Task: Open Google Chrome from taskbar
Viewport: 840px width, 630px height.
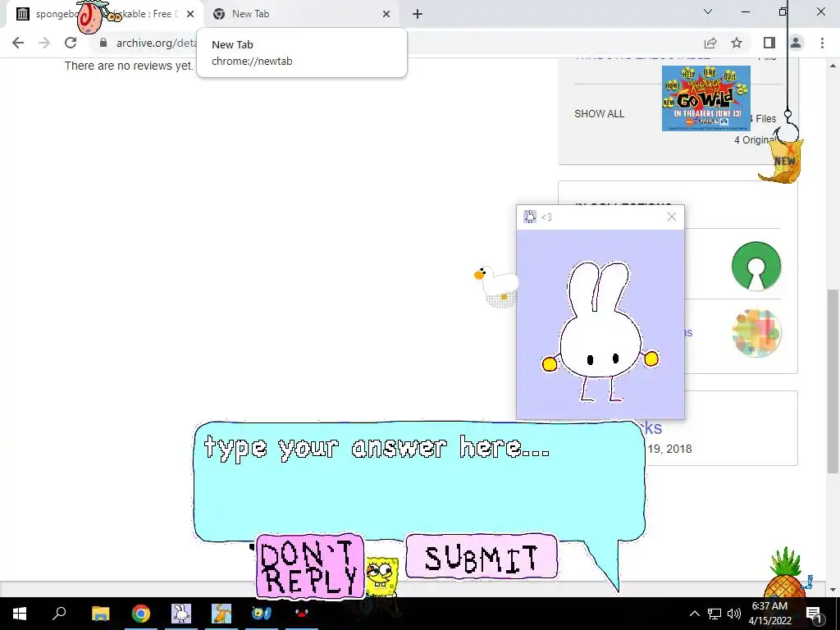Action: tap(141, 614)
